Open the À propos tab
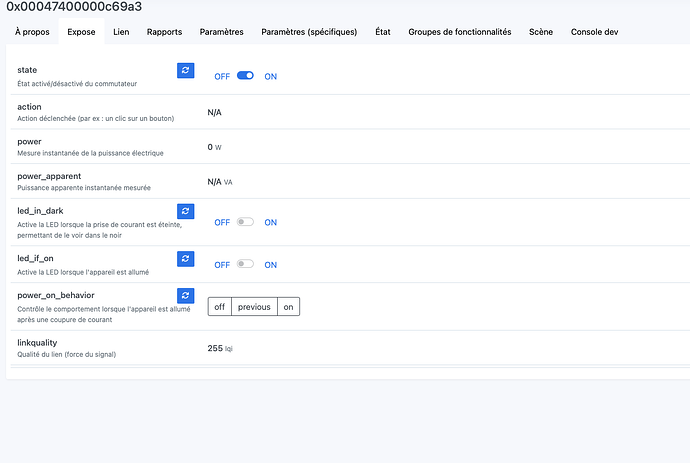690x463 pixels. (32, 32)
